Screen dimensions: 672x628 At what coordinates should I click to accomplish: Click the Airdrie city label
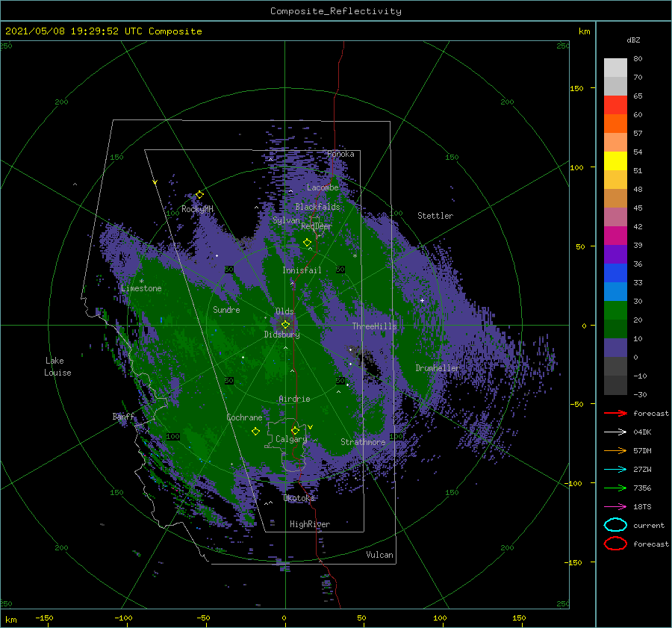pyautogui.click(x=294, y=399)
